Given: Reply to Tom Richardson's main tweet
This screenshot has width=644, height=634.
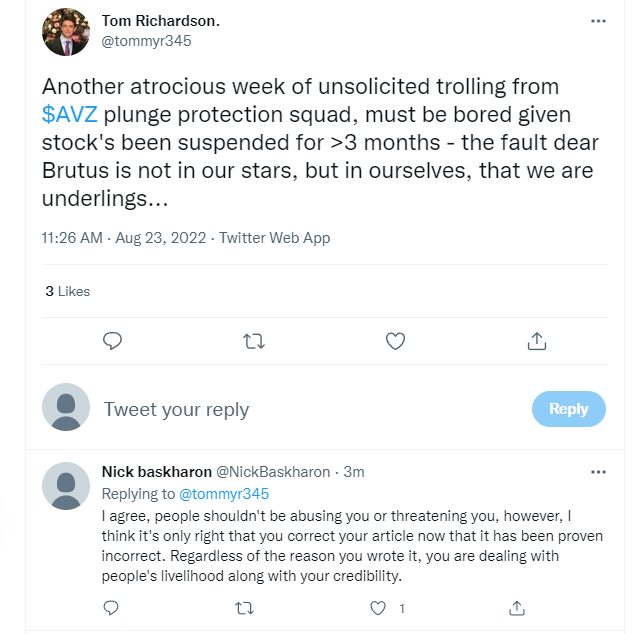Looking at the screenshot, I should 113,341.
